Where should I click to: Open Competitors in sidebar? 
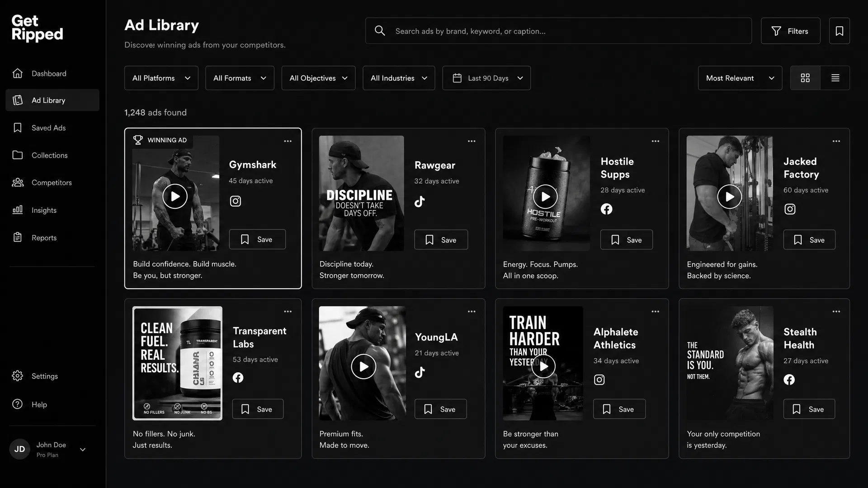[x=52, y=183]
